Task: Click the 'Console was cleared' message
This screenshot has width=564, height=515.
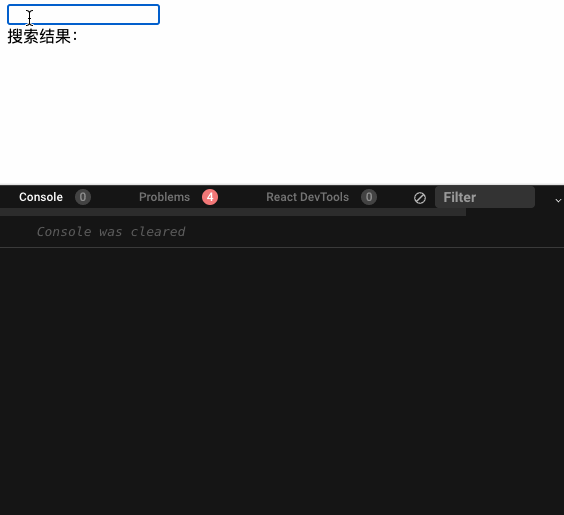Action: click(111, 232)
